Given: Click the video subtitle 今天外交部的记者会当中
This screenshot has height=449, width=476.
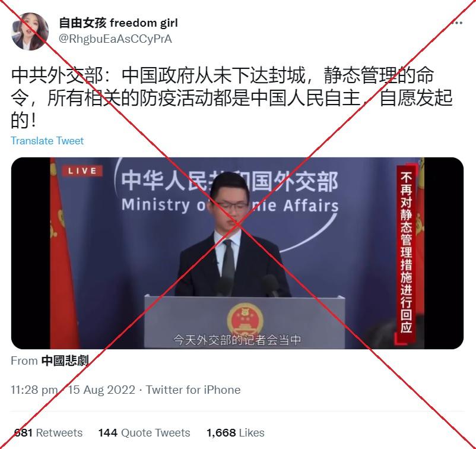Looking at the screenshot, I should pyautogui.click(x=237, y=340).
